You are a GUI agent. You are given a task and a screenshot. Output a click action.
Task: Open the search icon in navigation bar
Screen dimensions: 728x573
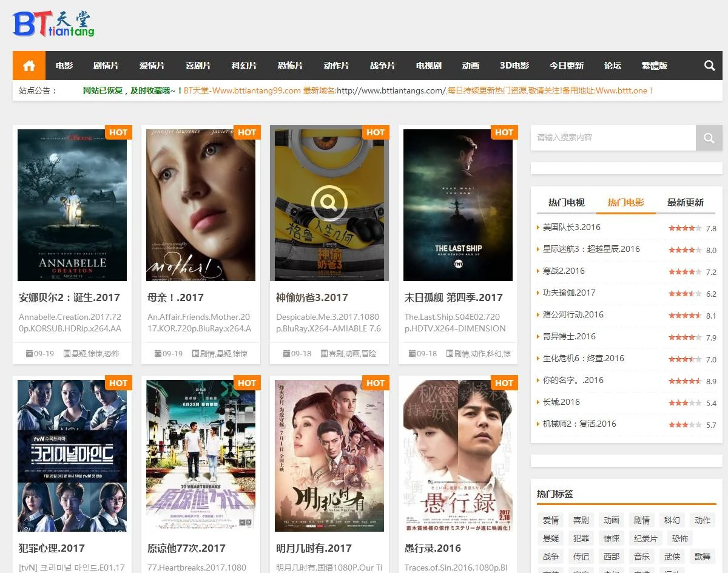[x=709, y=66]
